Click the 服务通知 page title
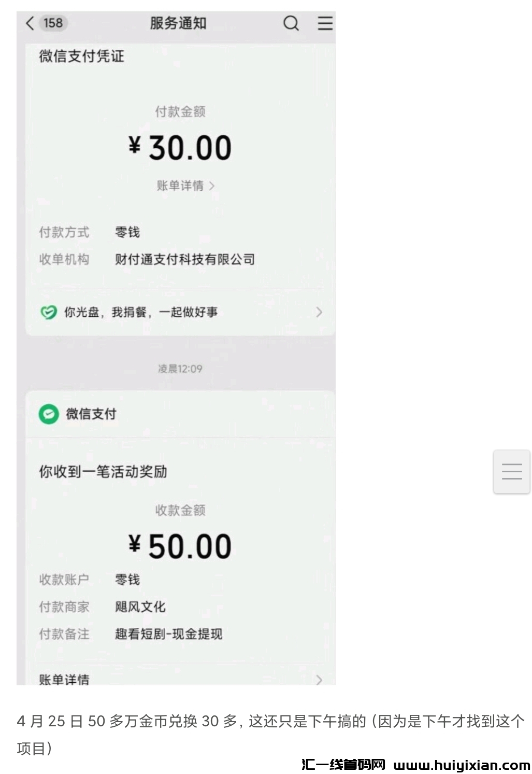This screenshot has height=774, width=532. point(178,23)
